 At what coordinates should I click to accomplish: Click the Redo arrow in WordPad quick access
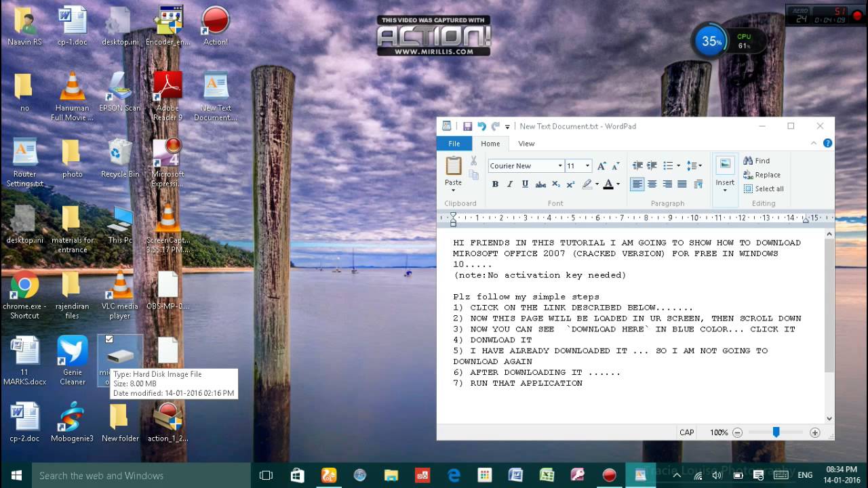coord(495,126)
